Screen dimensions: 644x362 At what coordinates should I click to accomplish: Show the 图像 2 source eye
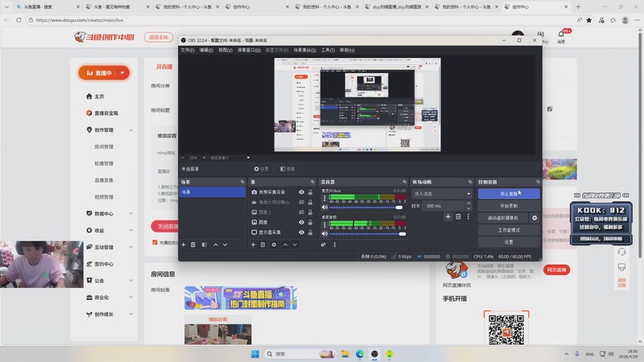click(x=301, y=212)
